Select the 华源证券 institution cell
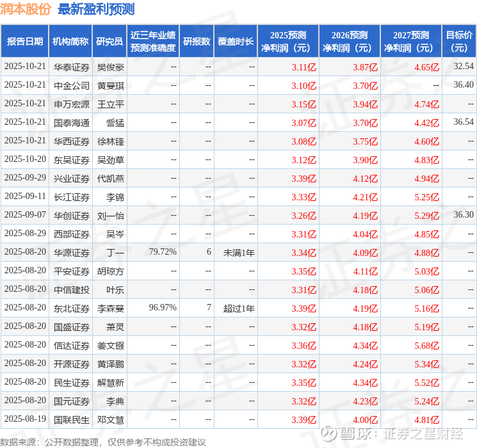477x448 pixels. (x=72, y=253)
